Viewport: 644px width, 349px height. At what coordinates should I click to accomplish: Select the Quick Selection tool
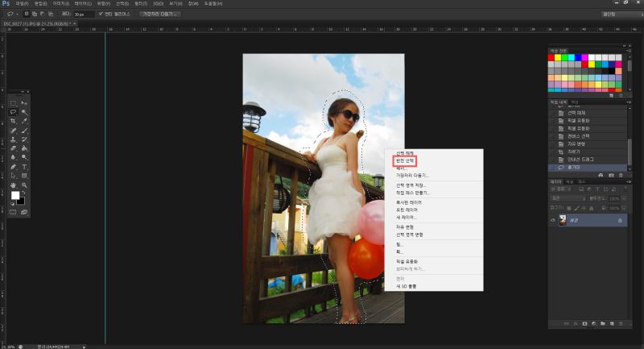tap(24, 112)
